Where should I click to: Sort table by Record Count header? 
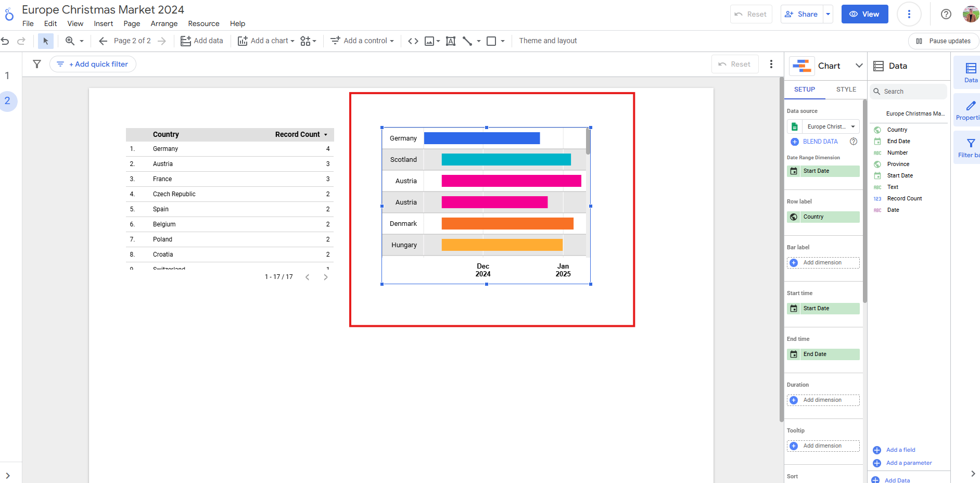[298, 134]
